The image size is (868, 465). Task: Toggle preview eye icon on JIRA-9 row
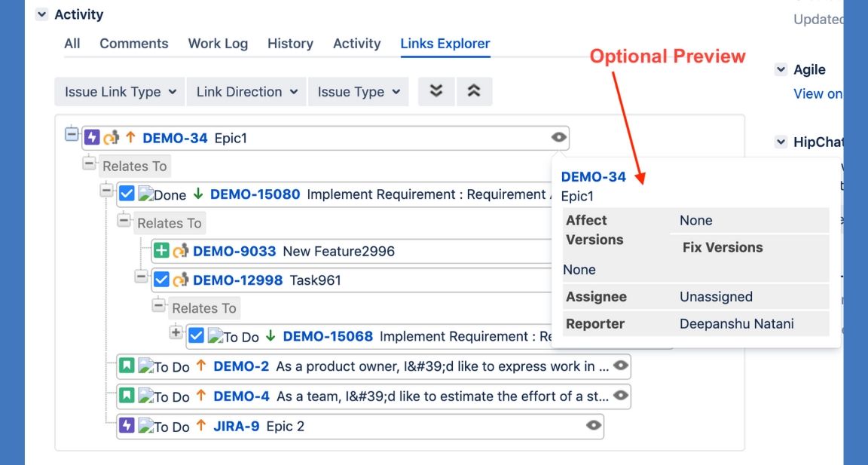click(x=594, y=426)
